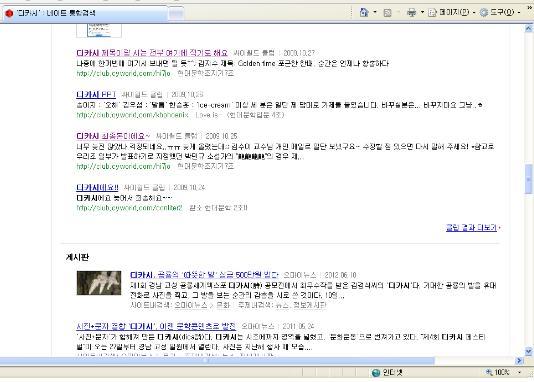The image size is (534, 382).
Task: Click the horizontal scrollbar right arrow
Action: tap(519, 361)
